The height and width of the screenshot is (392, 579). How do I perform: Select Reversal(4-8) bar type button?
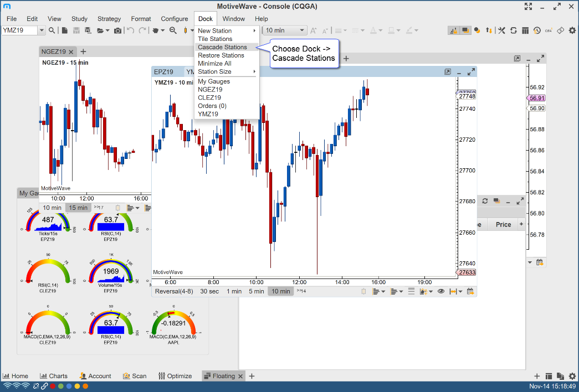point(174,291)
